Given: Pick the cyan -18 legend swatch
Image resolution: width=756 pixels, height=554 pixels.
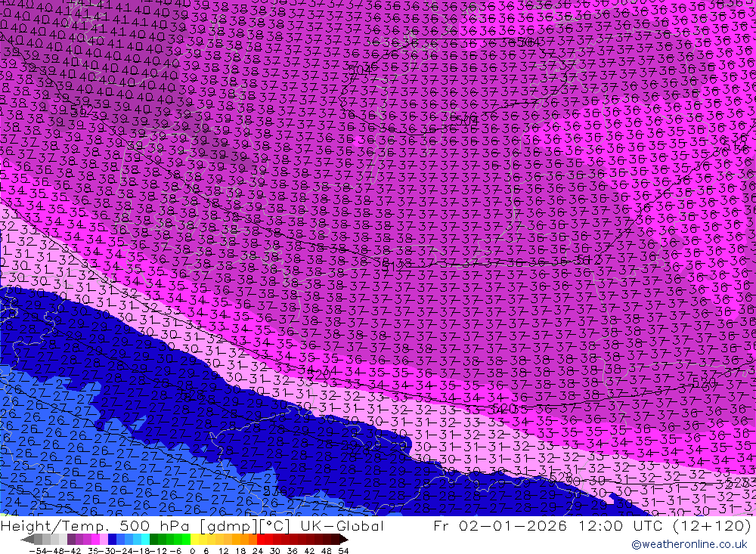Looking at the screenshot, I should [x=145, y=540].
